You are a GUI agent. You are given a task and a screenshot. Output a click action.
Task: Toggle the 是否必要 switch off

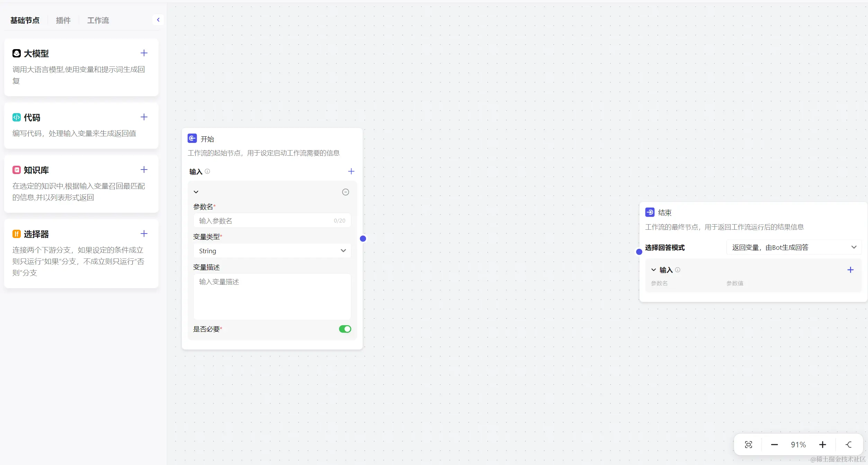(345, 329)
